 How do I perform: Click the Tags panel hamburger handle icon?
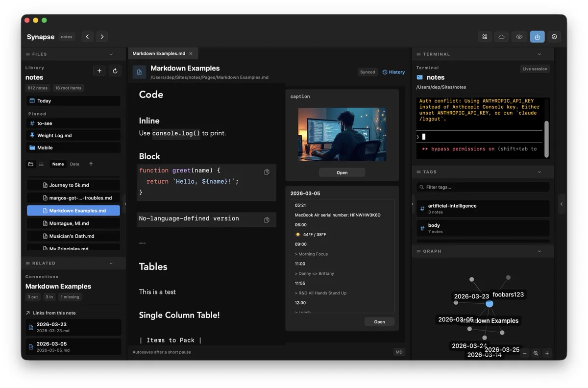coord(418,172)
